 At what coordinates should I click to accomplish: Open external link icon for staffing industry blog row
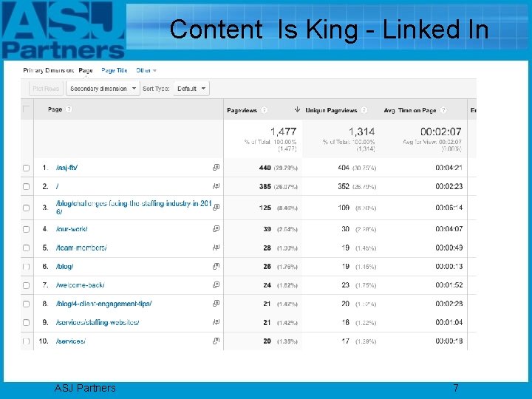point(216,207)
